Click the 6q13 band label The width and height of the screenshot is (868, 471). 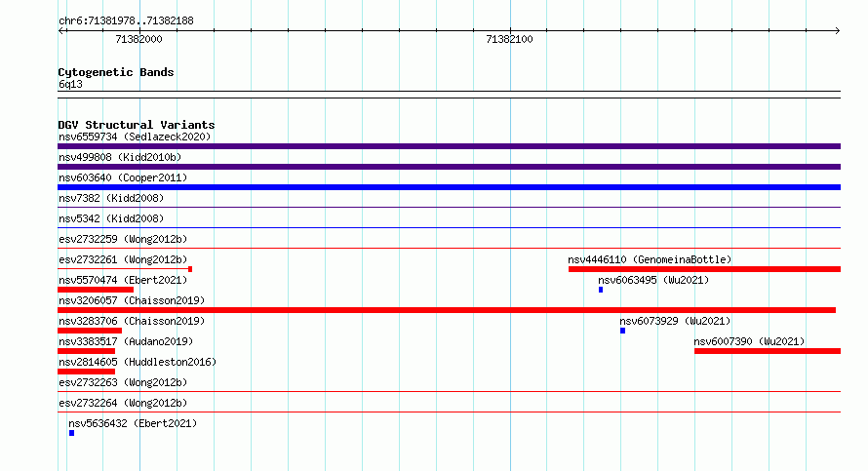[70, 84]
